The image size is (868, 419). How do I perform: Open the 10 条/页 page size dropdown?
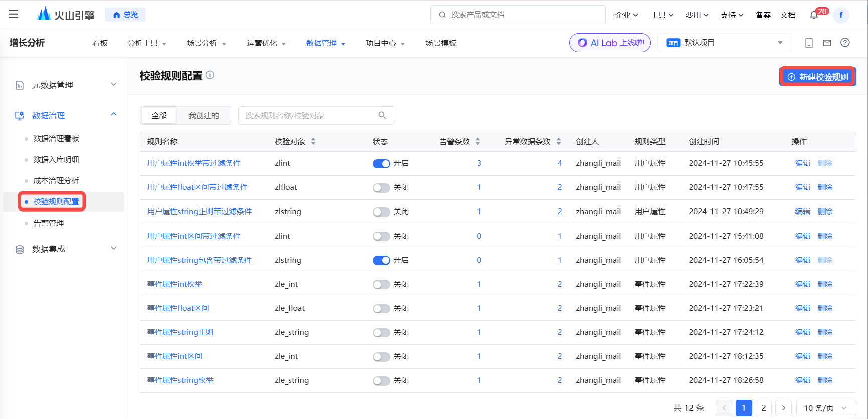click(x=825, y=408)
